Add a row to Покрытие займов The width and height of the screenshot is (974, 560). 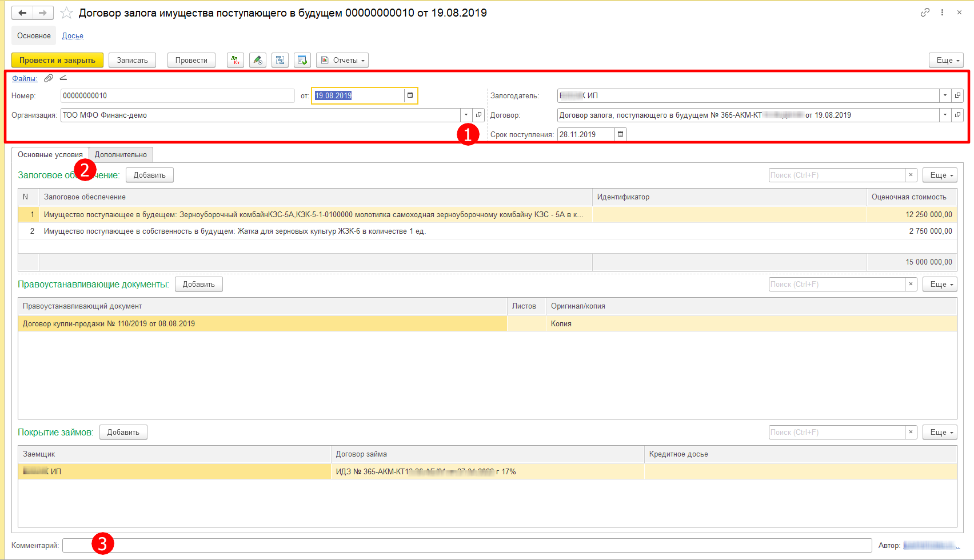[x=123, y=432]
